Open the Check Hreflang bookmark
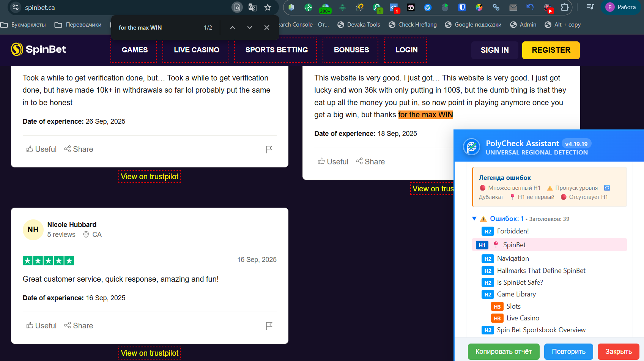Viewport: 644px width, 361px height. click(413, 25)
